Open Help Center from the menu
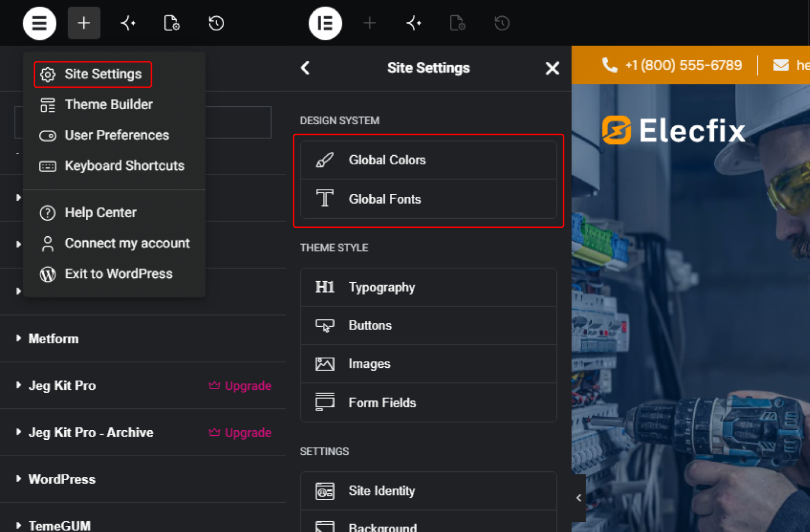Image resolution: width=810 pixels, height=532 pixels. click(x=114, y=213)
